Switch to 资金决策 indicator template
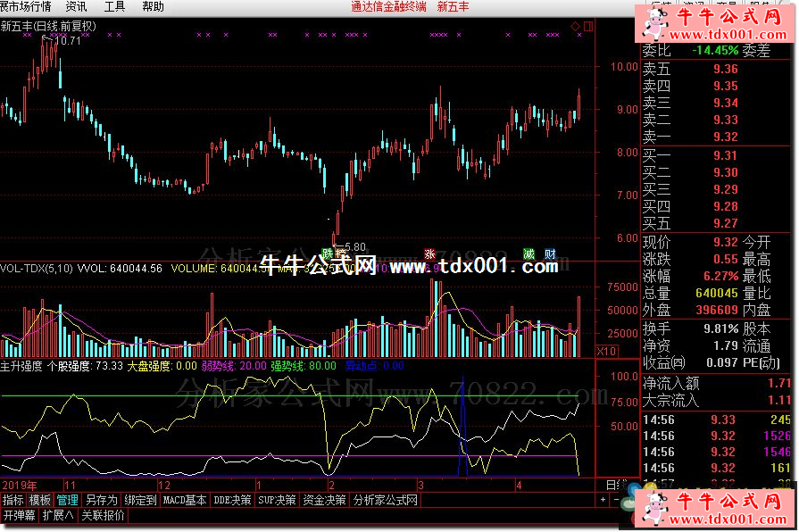Screen dimensions: 799x532 tap(324, 501)
